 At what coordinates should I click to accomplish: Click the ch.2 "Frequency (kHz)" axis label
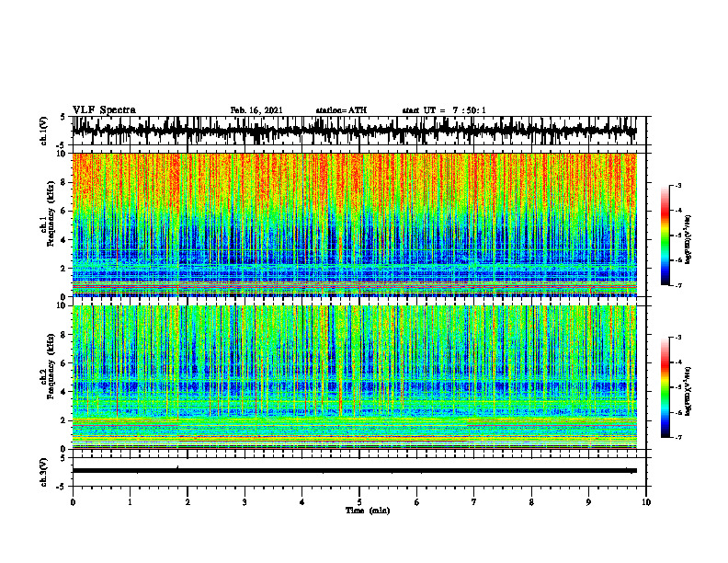[x=51, y=366]
